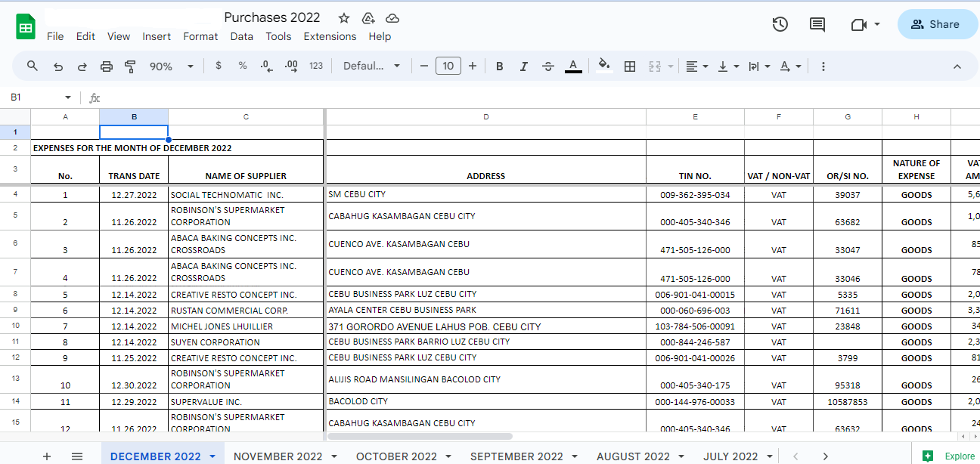Increase decimal places

pos(291,66)
